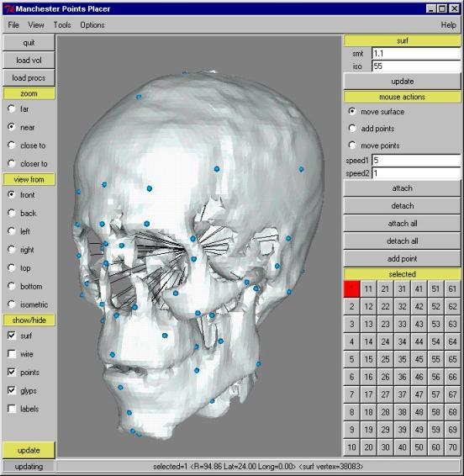The image size is (464, 476).
Task: Select point 70 in the selected grid
Action: [x=452, y=447]
